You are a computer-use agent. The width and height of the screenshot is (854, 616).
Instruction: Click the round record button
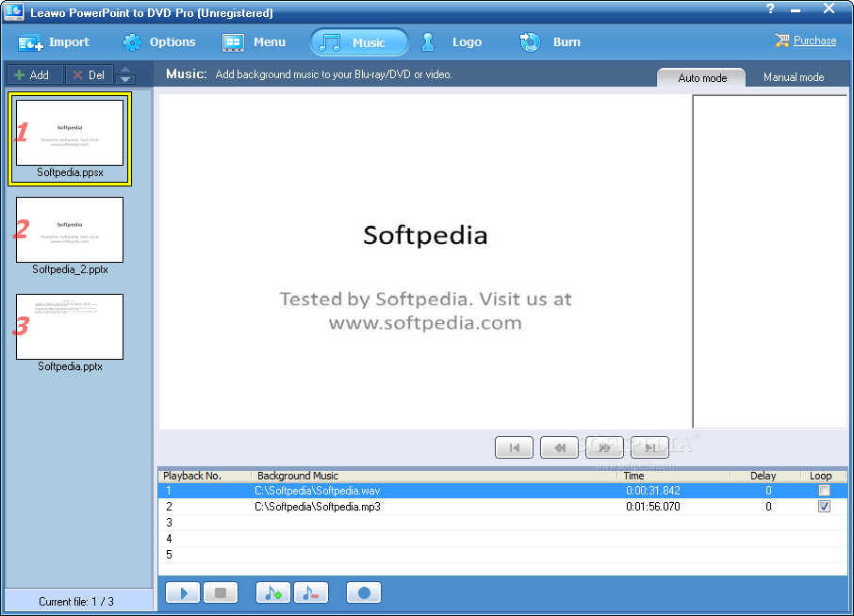point(364,592)
